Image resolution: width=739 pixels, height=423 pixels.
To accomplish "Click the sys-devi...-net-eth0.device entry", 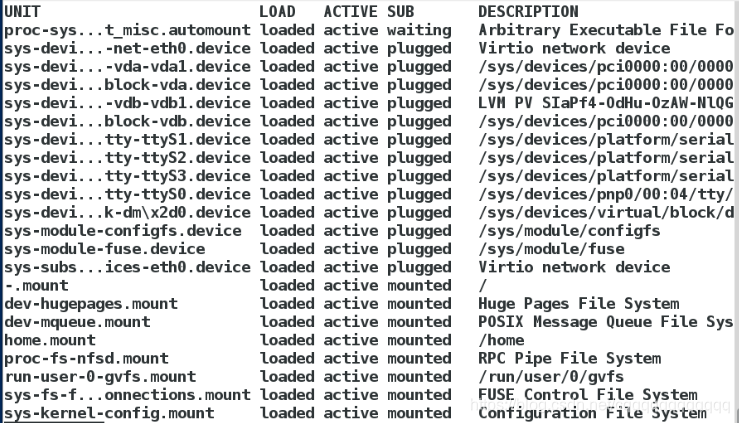I will [x=128, y=48].
